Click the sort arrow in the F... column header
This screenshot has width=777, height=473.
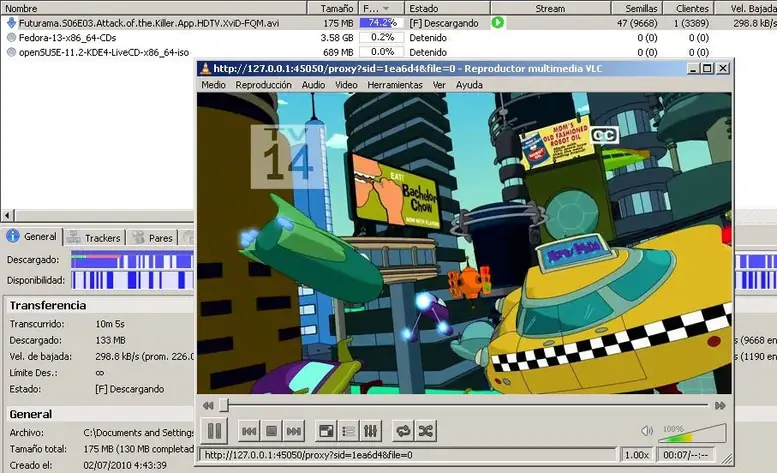click(x=386, y=8)
